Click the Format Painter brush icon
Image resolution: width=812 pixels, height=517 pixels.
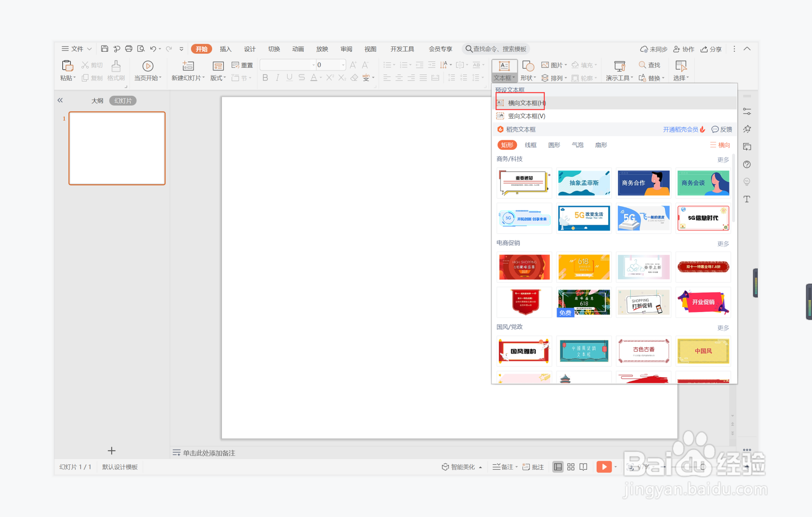[116, 66]
